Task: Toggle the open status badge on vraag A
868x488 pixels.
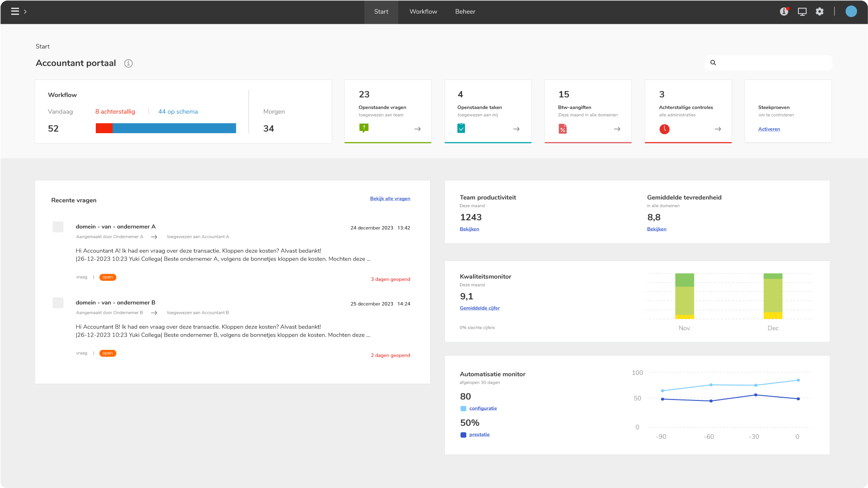Action: click(108, 277)
